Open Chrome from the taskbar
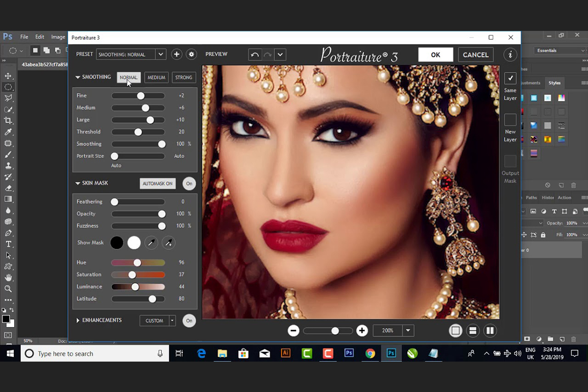588x392 pixels. (370, 353)
